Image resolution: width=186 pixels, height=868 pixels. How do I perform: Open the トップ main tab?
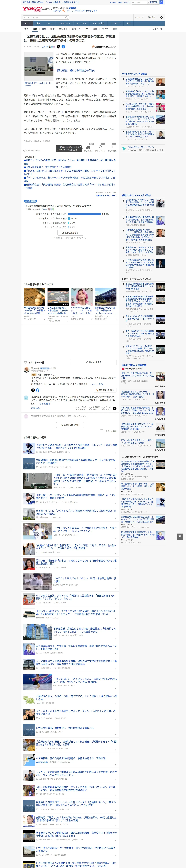tap(27, 24)
